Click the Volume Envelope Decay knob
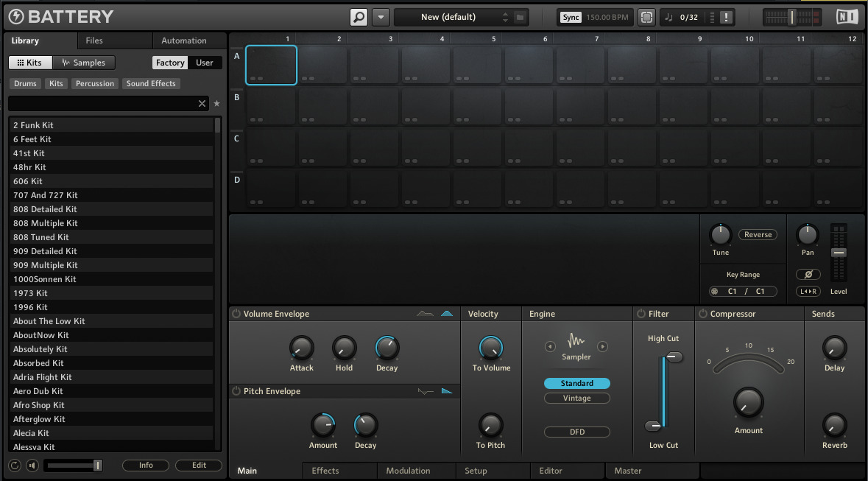 387,348
